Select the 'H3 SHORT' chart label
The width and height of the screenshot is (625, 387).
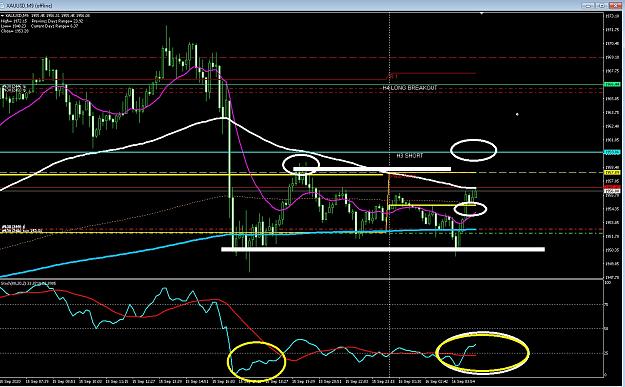[x=409, y=156]
